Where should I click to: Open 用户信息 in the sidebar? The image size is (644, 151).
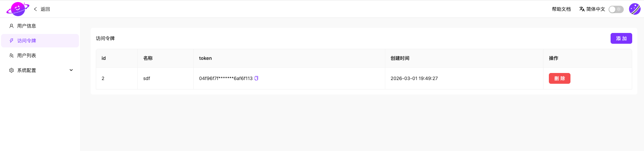pos(27,26)
